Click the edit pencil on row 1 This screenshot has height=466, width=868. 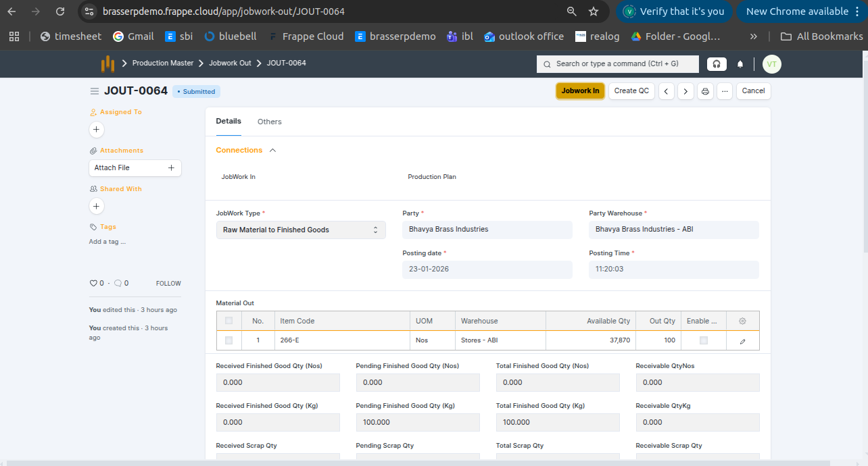coord(742,341)
